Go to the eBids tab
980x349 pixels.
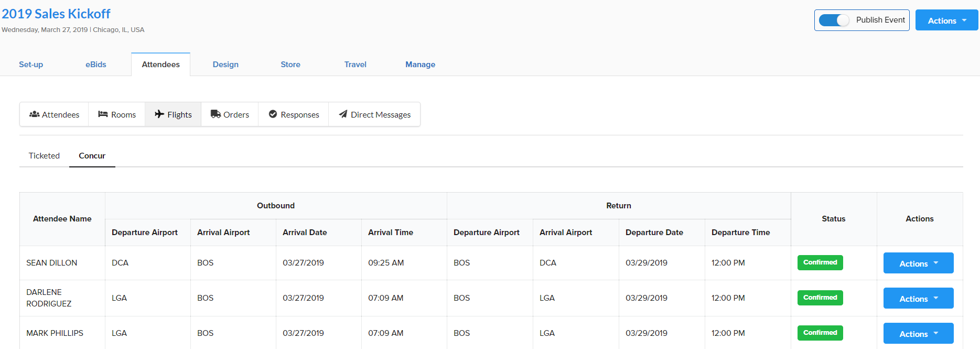[96, 65]
